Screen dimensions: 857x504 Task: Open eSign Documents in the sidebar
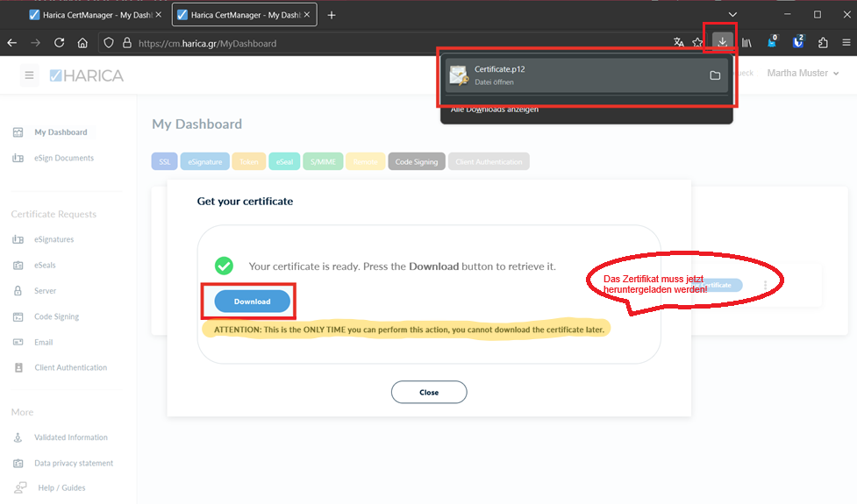(x=64, y=158)
